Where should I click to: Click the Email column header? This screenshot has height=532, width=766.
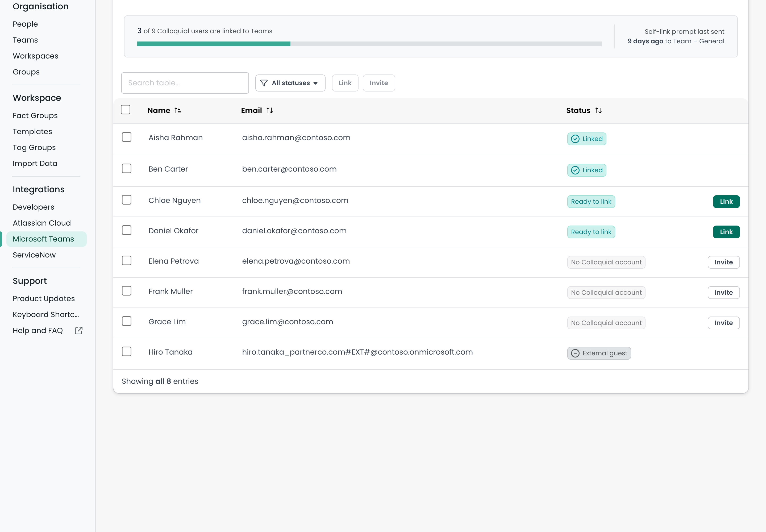(257, 111)
